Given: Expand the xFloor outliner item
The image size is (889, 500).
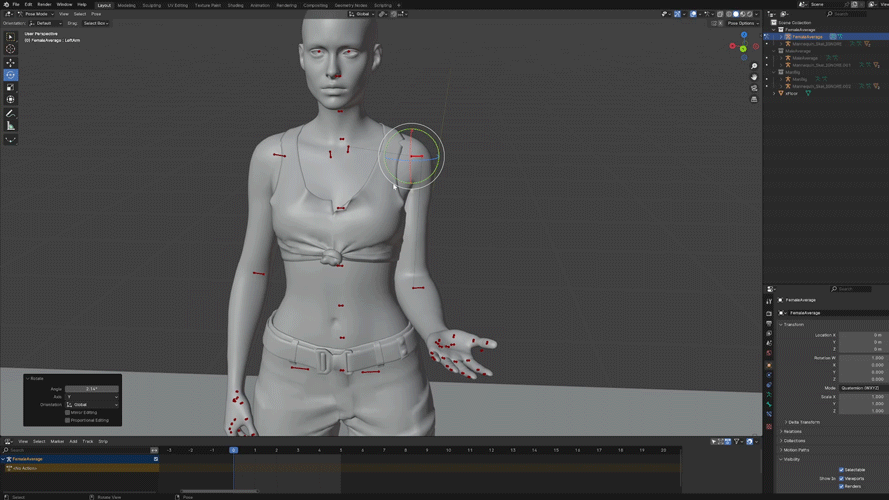Looking at the screenshot, I should [775, 93].
